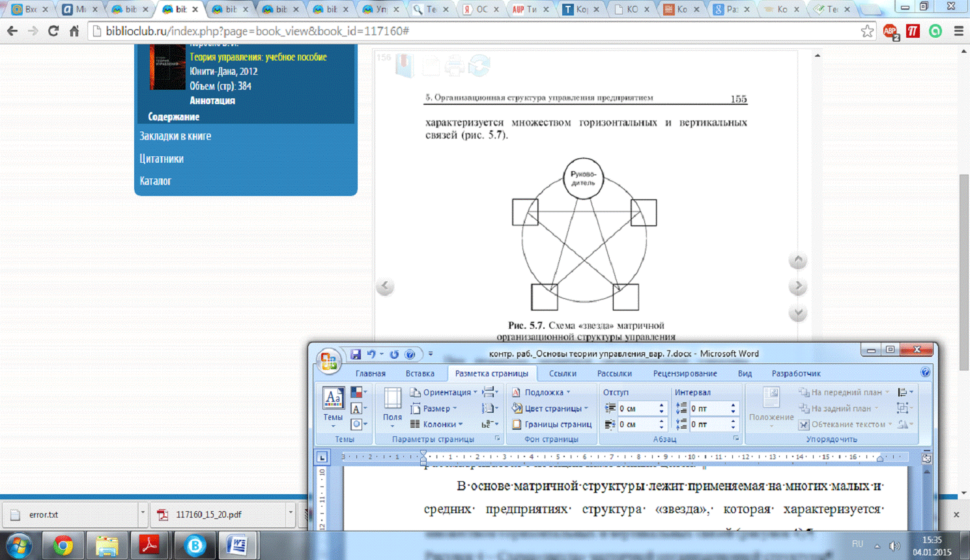
Task: Open Темы themes gallery
Action: [x=333, y=406]
